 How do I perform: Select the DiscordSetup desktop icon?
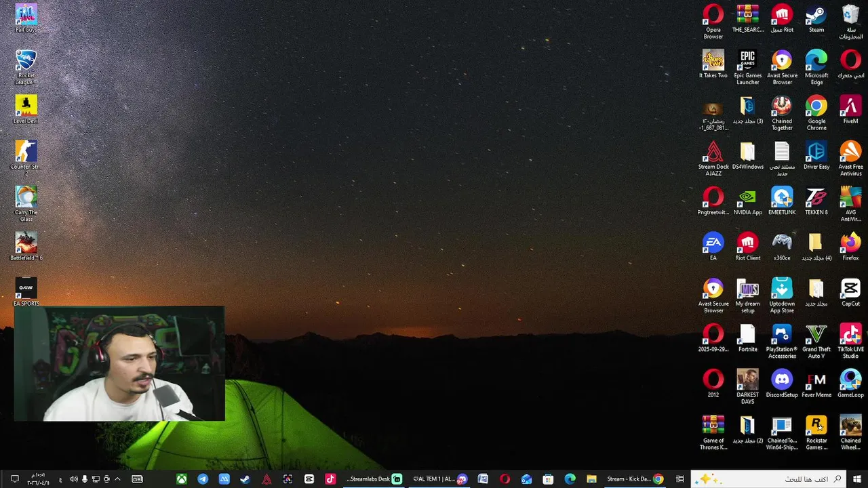pyautogui.click(x=782, y=383)
